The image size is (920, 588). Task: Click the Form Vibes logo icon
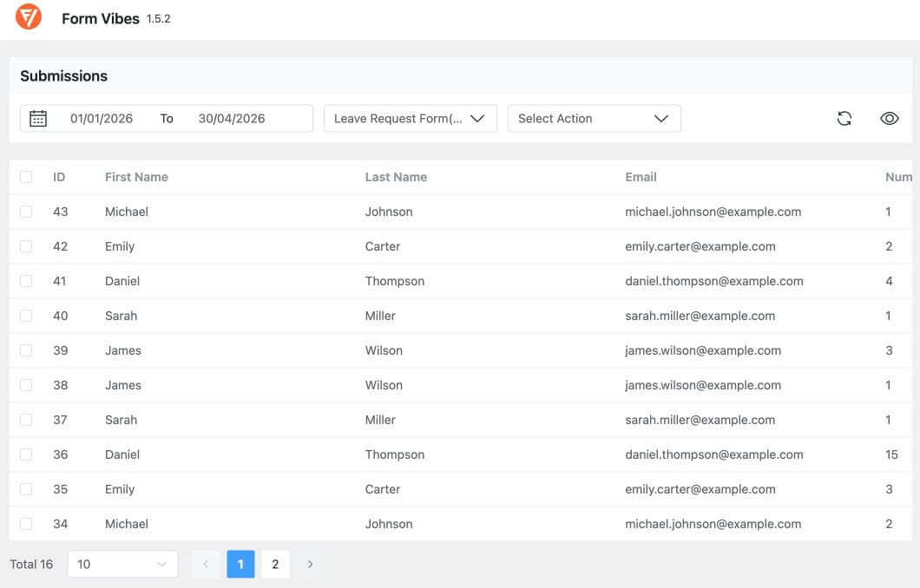[x=28, y=16]
